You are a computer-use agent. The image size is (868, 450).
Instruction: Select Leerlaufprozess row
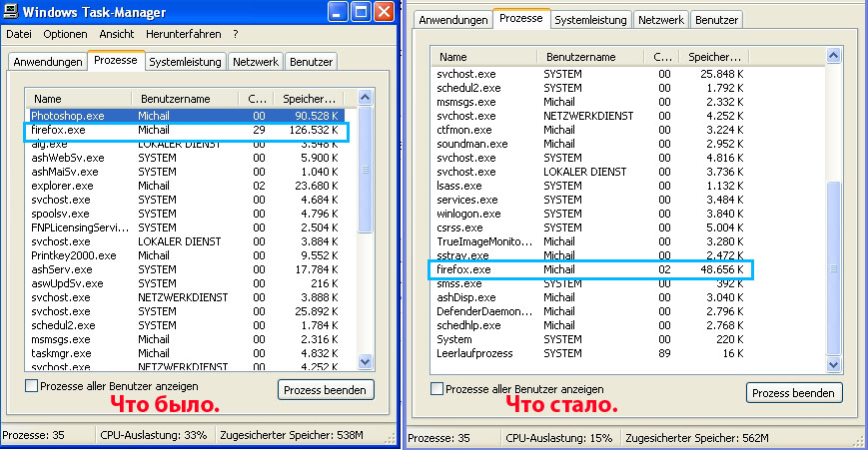(x=590, y=353)
